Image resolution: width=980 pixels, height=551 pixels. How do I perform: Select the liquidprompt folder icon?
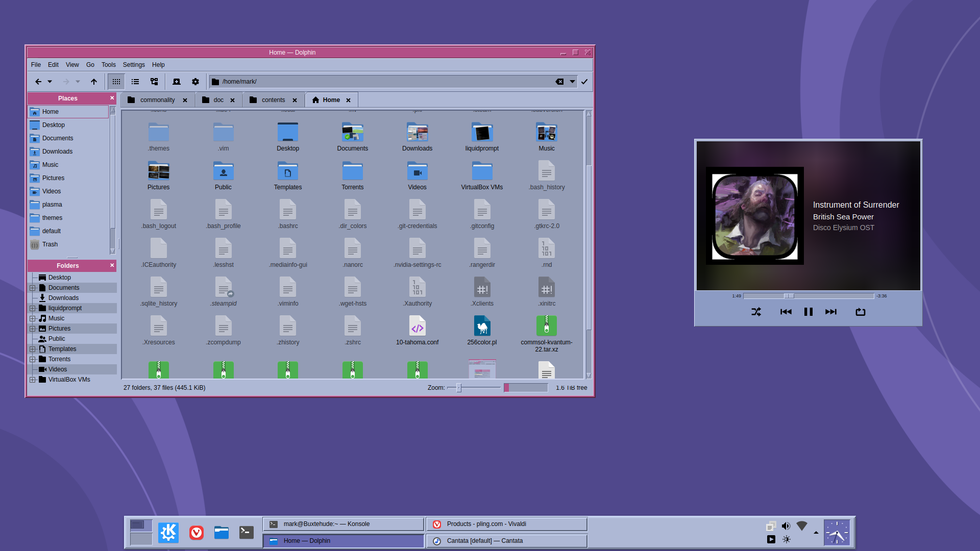482,133
